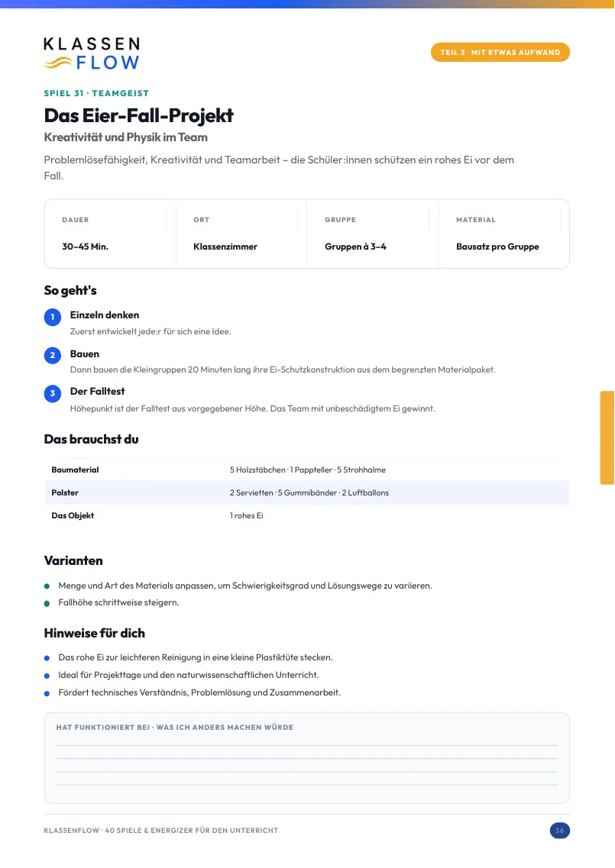Select the Gruppe info cell

pos(372,234)
